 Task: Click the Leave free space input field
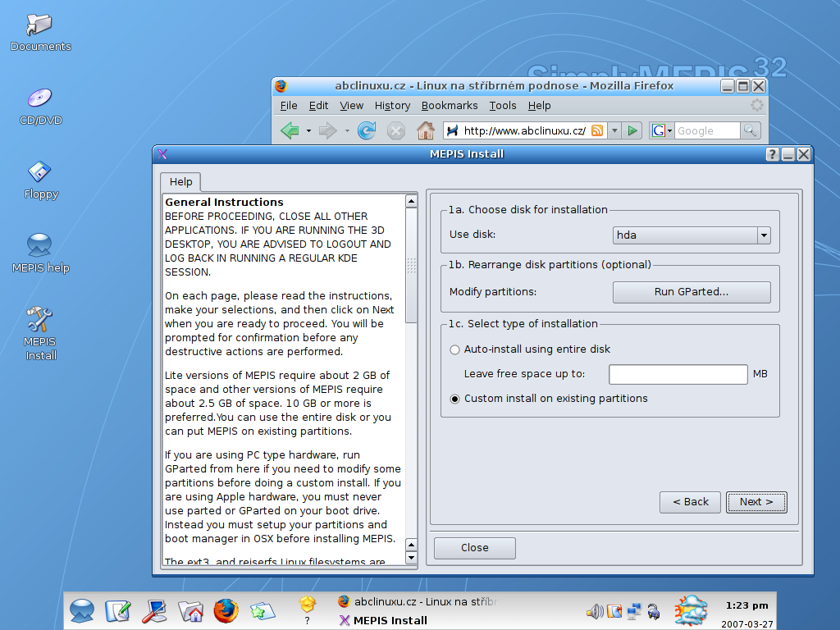point(678,374)
